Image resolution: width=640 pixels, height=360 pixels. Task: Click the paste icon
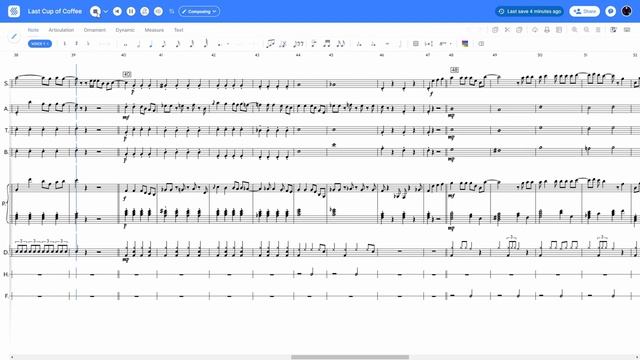click(x=519, y=30)
